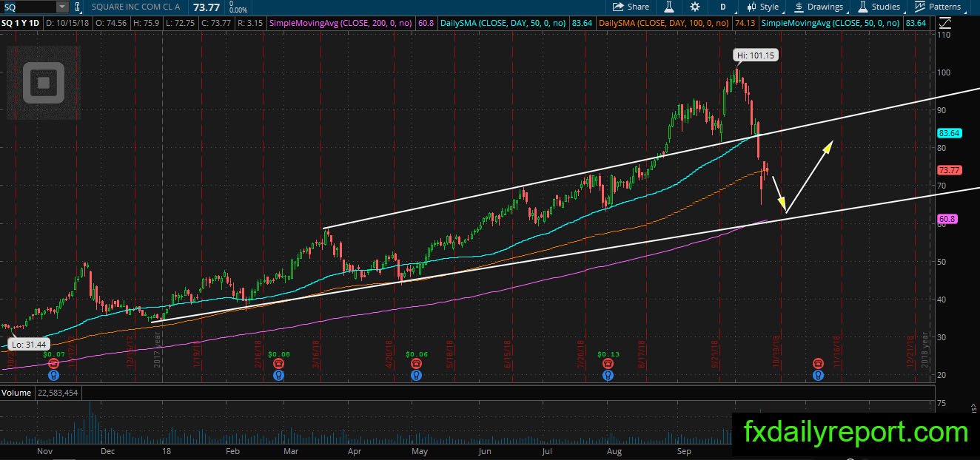Viewport: 980px width, 460px height.
Task: Open the Patterns menu
Action: click(x=938, y=7)
